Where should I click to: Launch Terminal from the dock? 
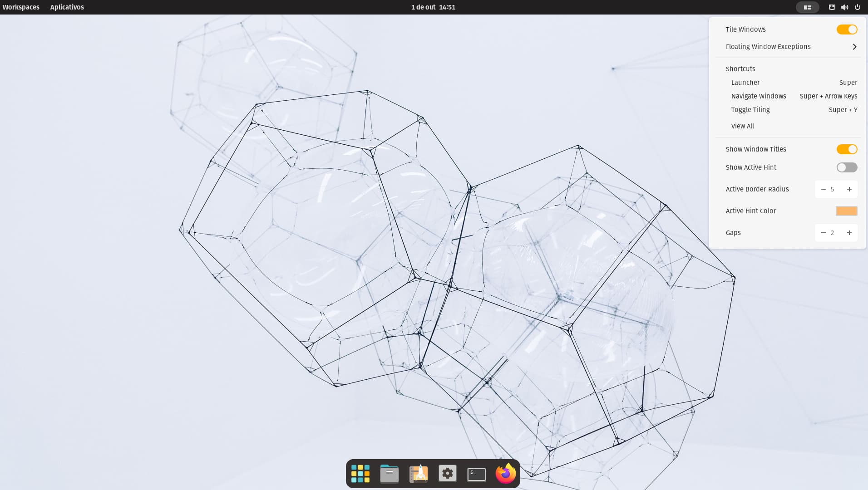[476, 474]
